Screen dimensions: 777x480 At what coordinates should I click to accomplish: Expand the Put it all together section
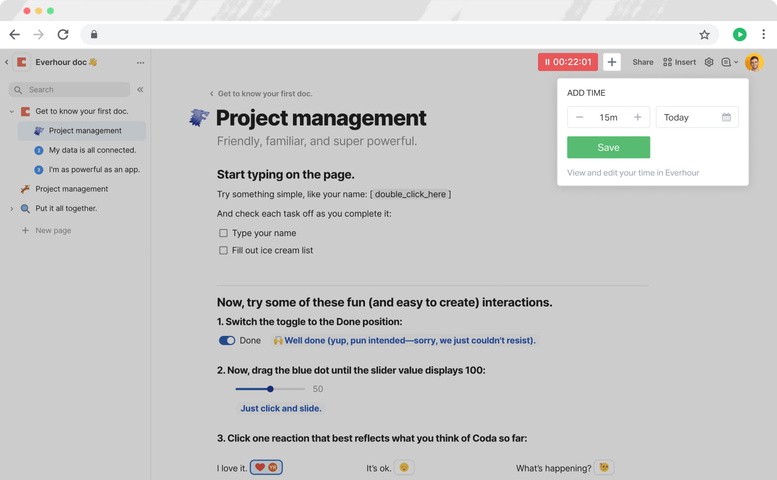click(12, 209)
